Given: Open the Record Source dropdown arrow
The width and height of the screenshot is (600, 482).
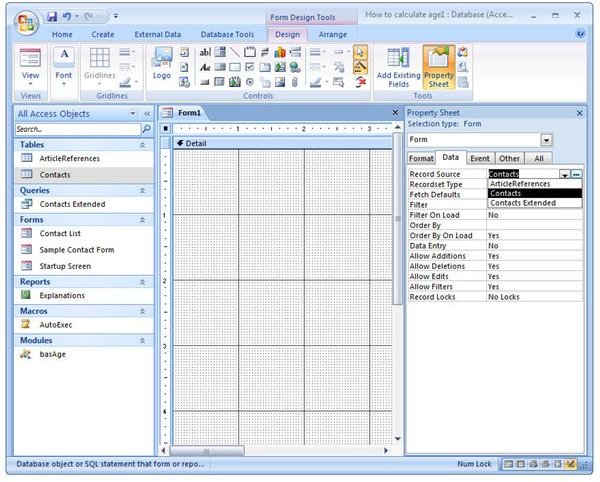Looking at the screenshot, I should [565, 174].
